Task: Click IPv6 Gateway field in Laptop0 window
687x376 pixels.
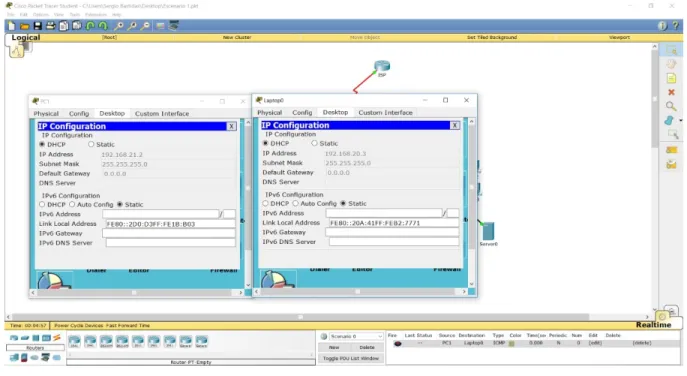Action: 392,232
